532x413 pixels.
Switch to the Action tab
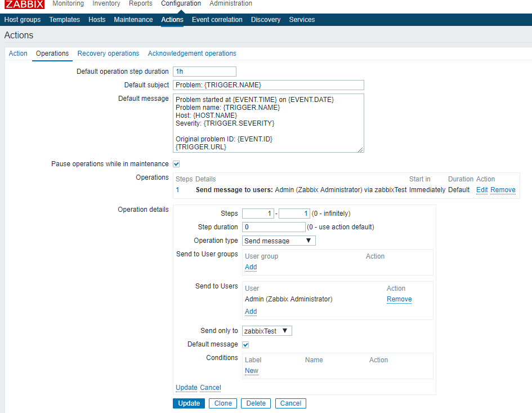tap(18, 54)
